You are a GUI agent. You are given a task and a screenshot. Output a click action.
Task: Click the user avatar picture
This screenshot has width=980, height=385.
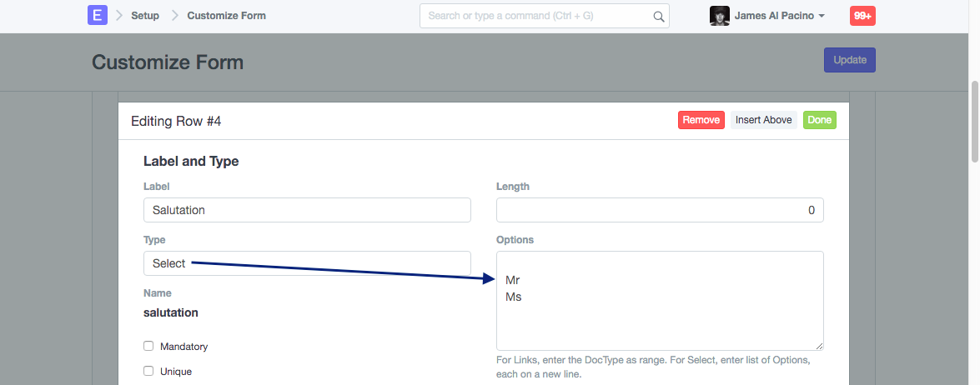click(x=719, y=16)
